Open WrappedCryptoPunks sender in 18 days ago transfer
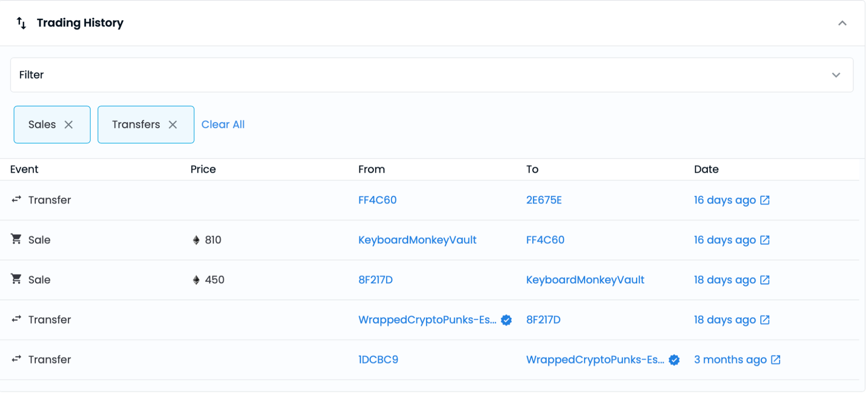The height and width of the screenshot is (395, 868). tap(427, 320)
